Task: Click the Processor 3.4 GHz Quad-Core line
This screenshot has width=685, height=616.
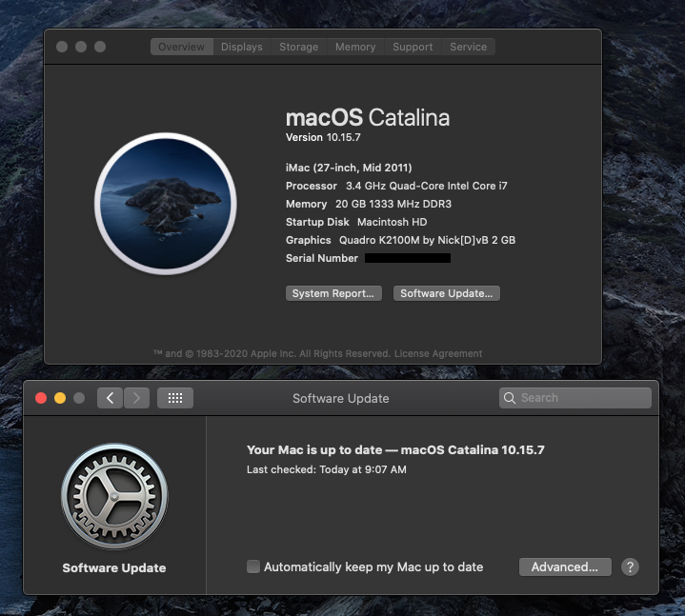Action: tap(396, 186)
